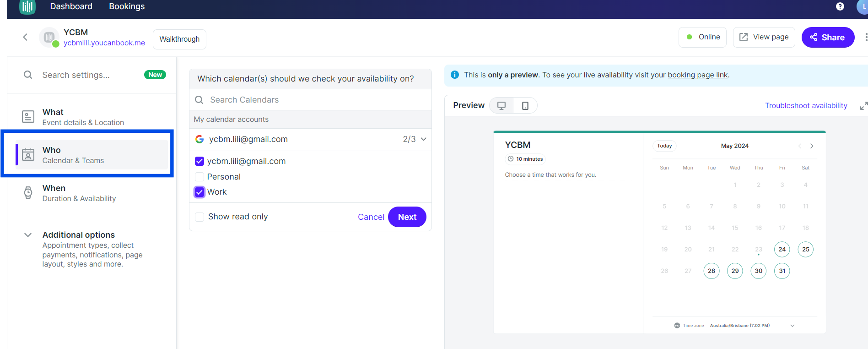
Task: Select May 31 in preview calendar
Action: click(x=782, y=271)
